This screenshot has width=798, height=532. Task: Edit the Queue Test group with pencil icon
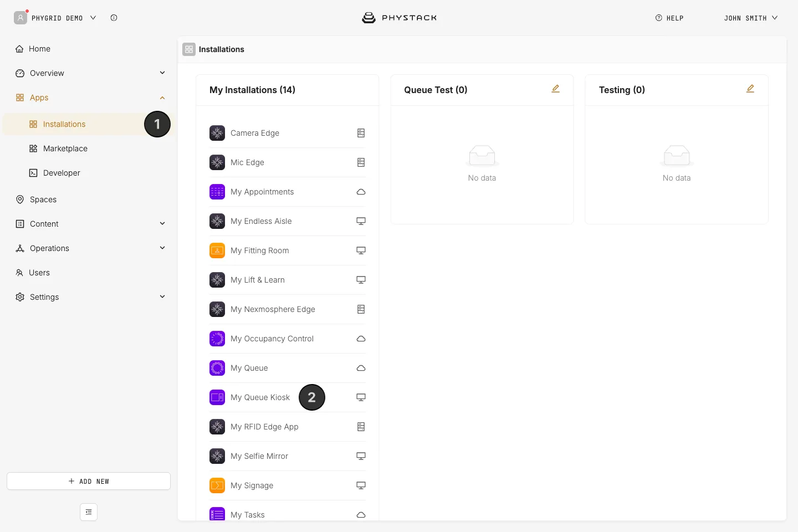point(556,89)
